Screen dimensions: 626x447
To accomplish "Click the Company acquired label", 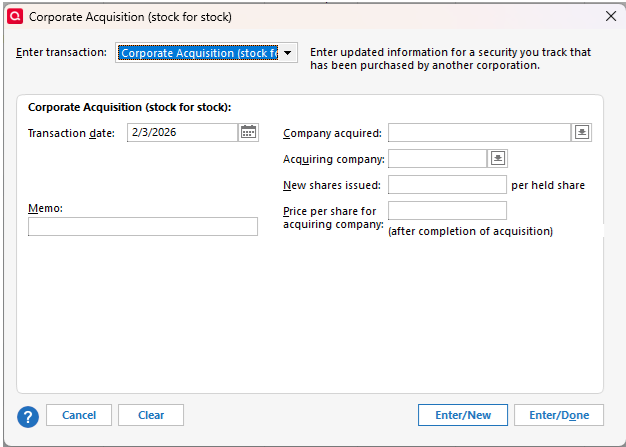I will tap(332, 133).
